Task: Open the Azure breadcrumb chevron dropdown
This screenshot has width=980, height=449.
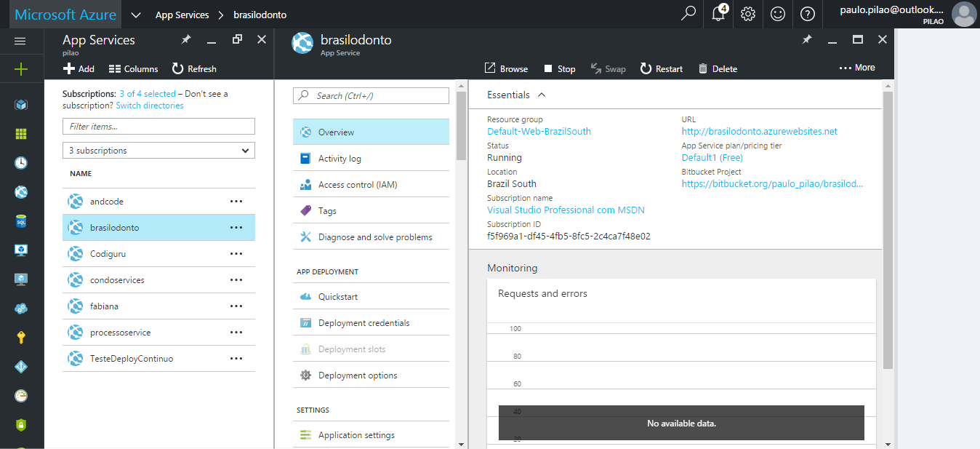Action: point(136,15)
